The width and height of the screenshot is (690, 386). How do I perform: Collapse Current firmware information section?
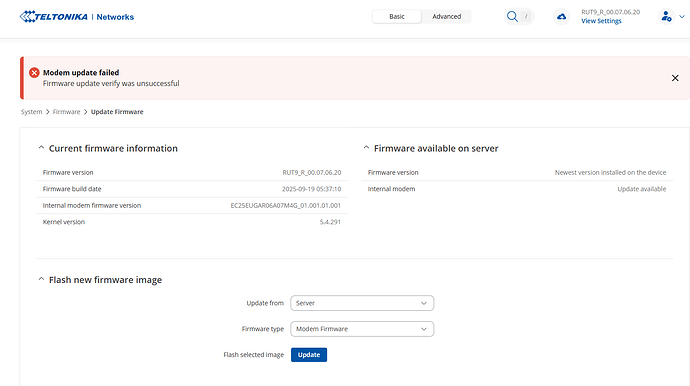pos(41,148)
